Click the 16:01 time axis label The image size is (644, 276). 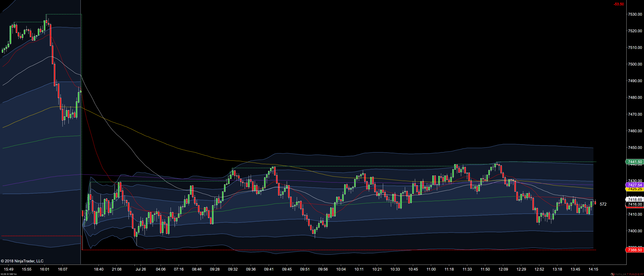click(44, 269)
